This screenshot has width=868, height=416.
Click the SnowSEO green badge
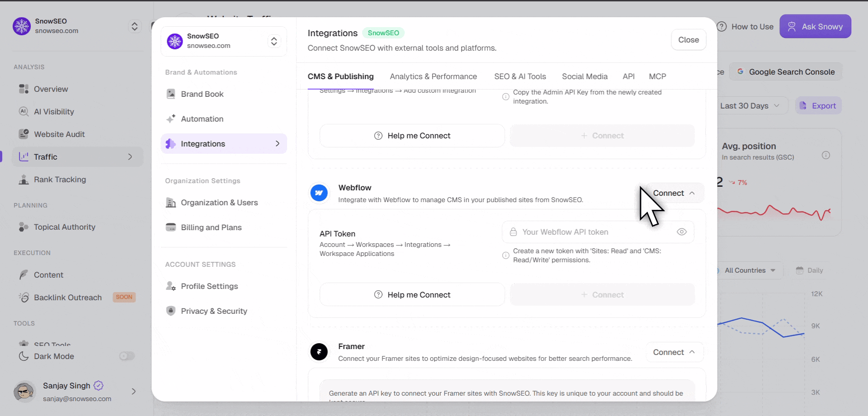point(383,33)
